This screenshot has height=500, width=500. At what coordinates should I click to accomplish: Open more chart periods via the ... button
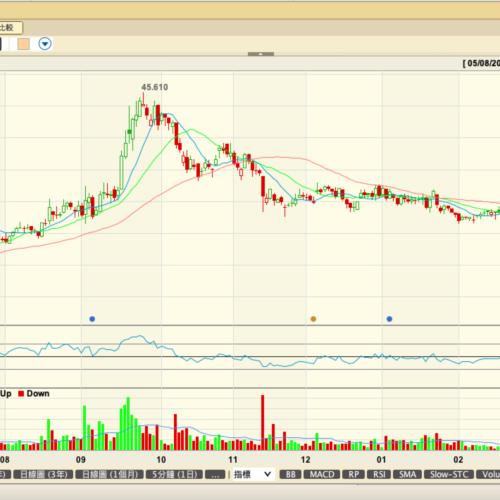(215, 474)
